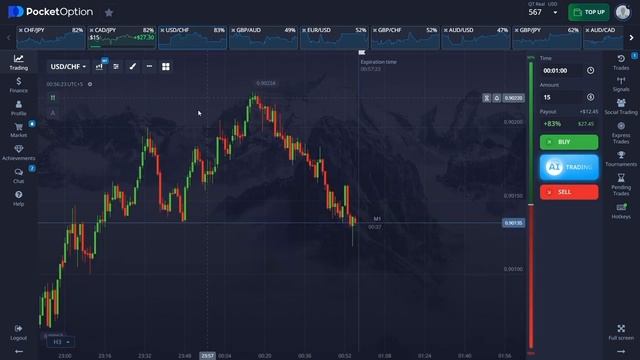640x360 pixels.
Task: Click the red SELL button
Action: tap(569, 192)
